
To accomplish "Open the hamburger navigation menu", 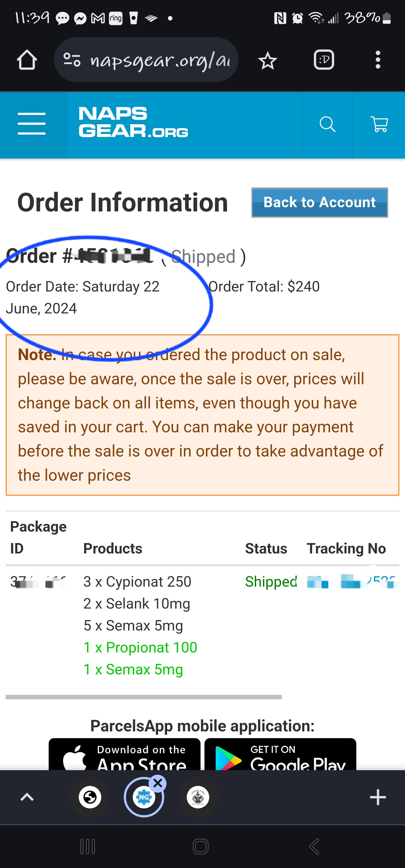I will [x=32, y=124].
